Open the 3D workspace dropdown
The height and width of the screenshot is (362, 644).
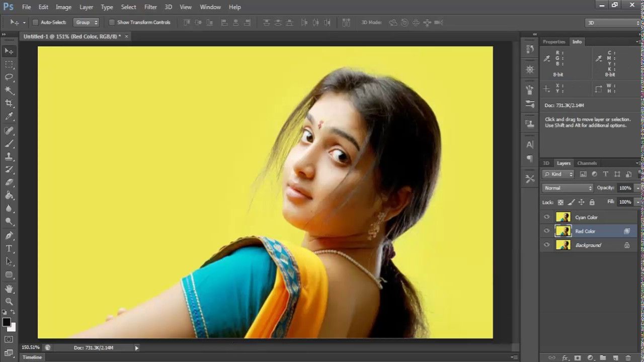coord(614,23)
